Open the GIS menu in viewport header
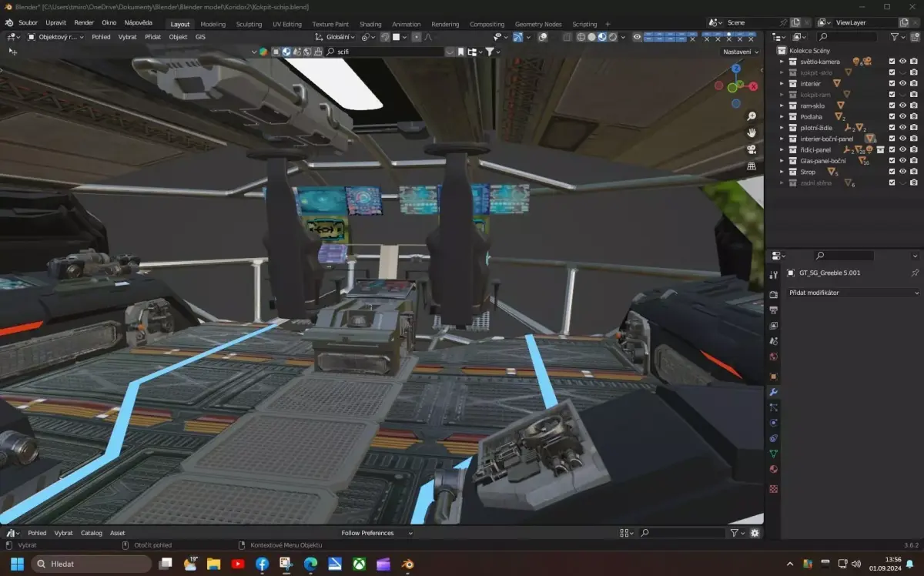The width and height of the screenshot is (924, 576). (x=200, y=37)
